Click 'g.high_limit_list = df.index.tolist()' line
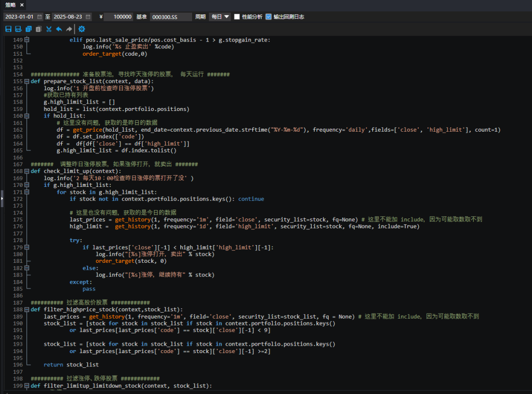The image size is (532, 394). click(116, 150)
